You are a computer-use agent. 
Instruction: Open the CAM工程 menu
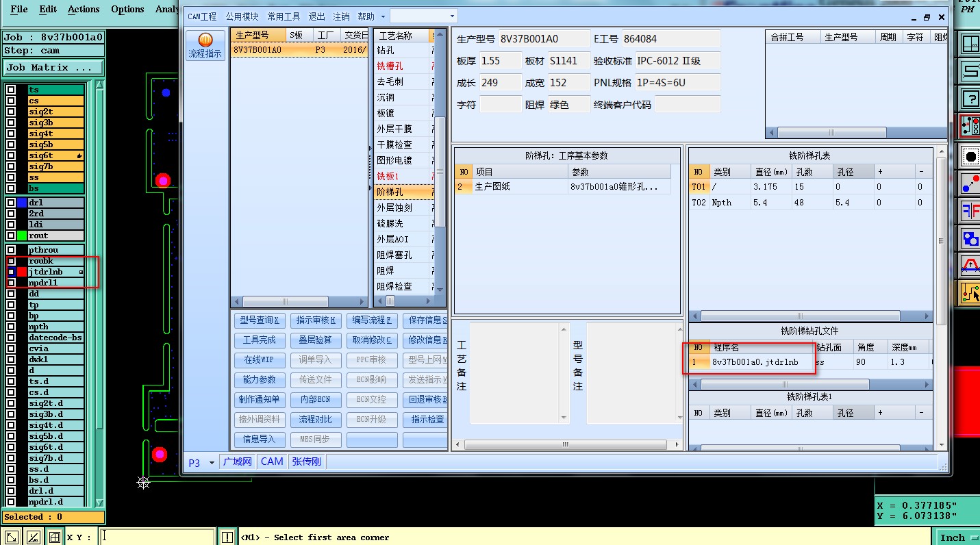202,16
